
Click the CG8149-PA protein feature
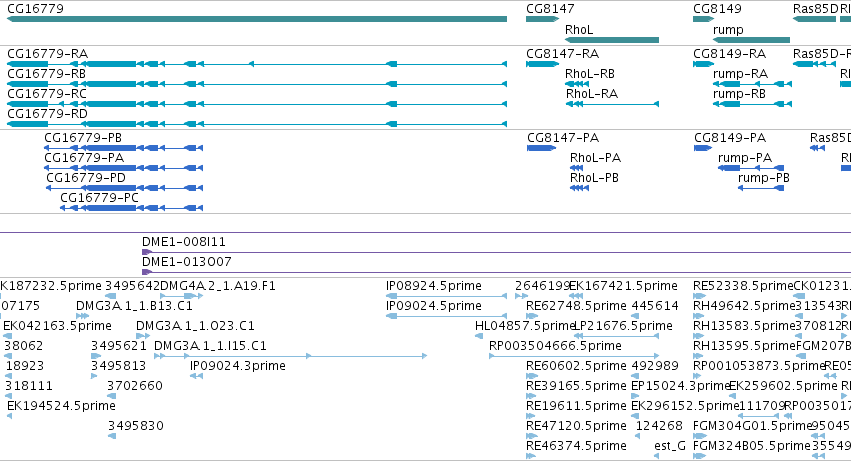pyautogui.click(x=703, y=148)
